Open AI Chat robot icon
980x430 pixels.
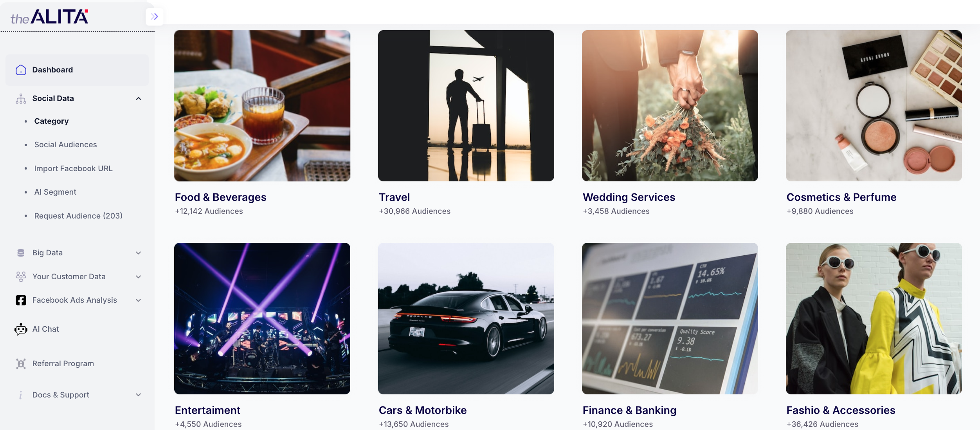(21, 329)
